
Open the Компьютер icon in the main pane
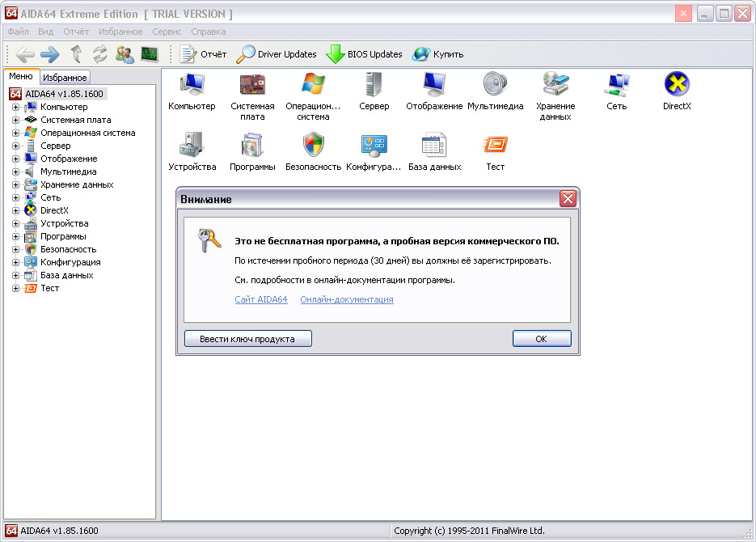click(192, 91)
